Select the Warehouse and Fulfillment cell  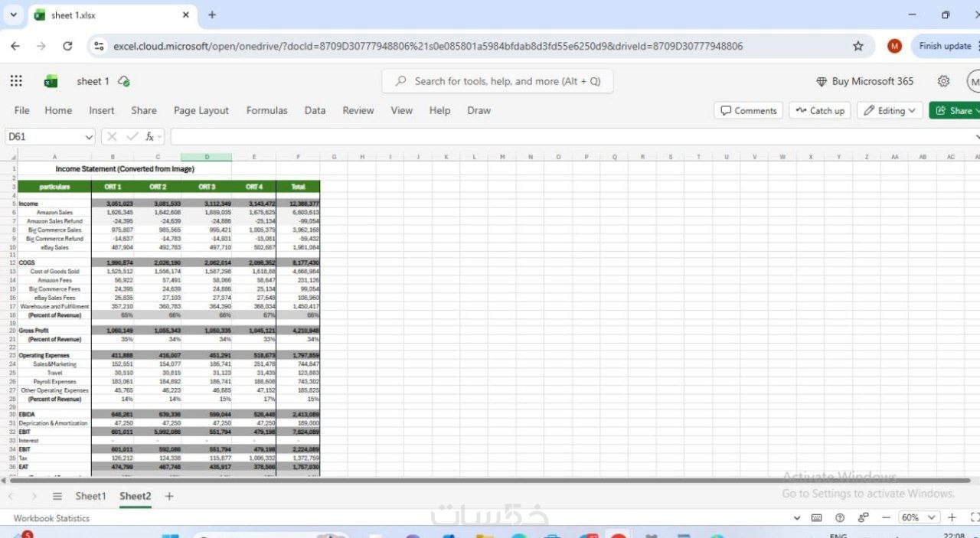[x=54, y=306]
